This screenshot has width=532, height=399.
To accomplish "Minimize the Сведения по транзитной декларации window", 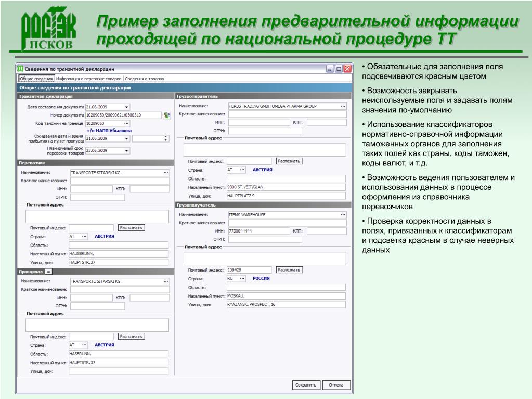I will click(x=330, y=69).
